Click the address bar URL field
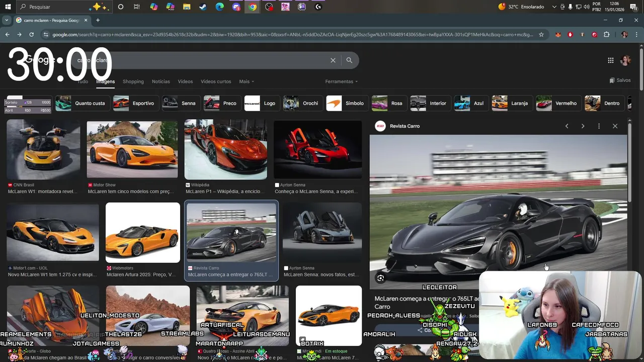 (292, 35)
